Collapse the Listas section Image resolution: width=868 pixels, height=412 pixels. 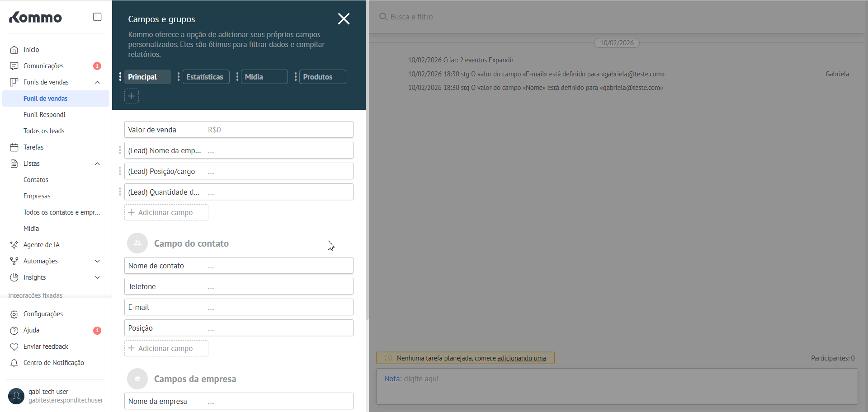point(97,164)
